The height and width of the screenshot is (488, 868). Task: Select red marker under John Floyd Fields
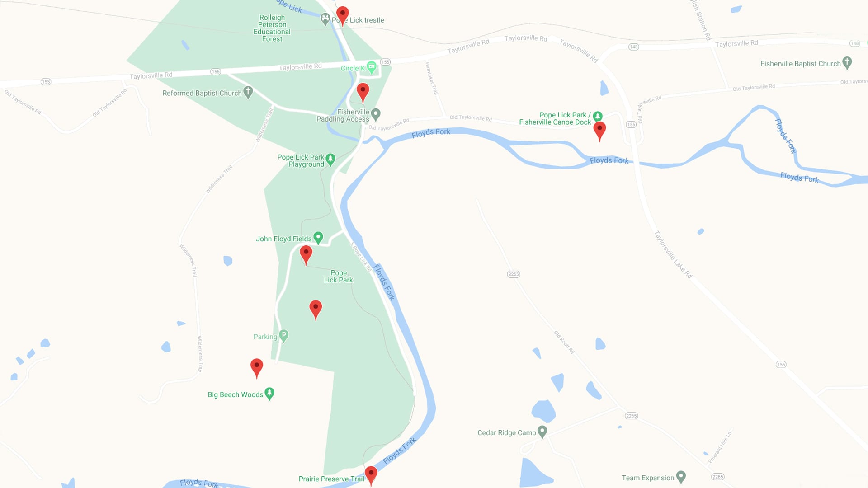[x=306, y=255]
